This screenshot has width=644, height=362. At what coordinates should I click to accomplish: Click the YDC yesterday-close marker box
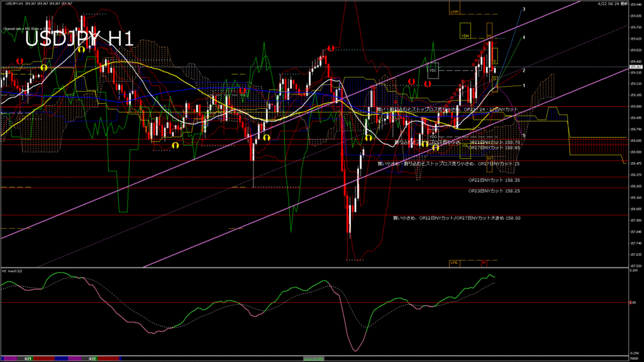click(433, 70)
